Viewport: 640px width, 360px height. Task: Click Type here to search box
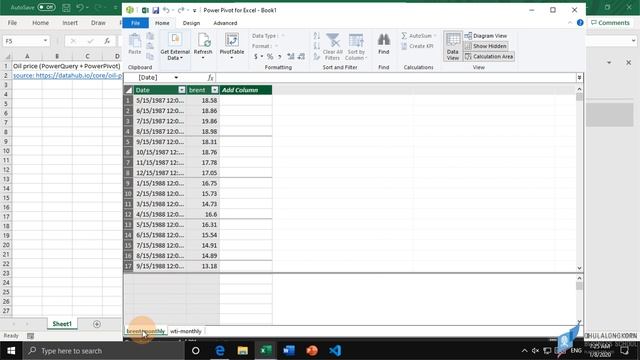(104, 351)
